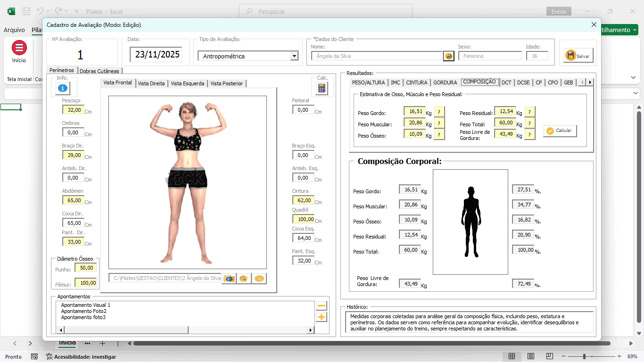
Task: Open the GEB results tab
Action: point(569,82)
